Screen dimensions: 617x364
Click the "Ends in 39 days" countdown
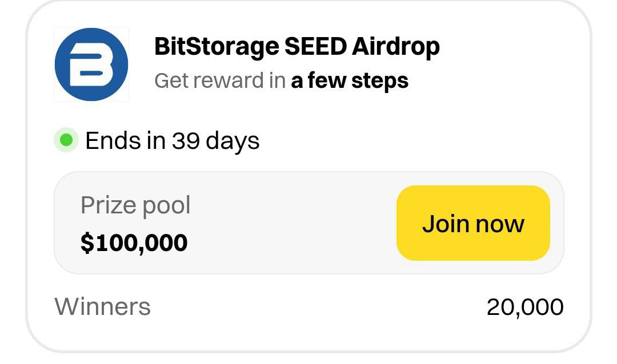(172, 140)
